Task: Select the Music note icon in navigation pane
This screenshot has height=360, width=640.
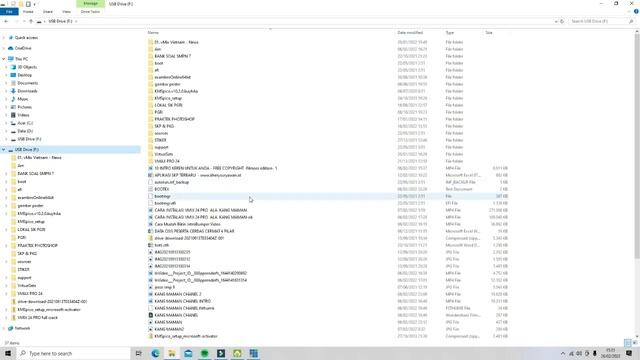Action: click(x=13, y=99)
